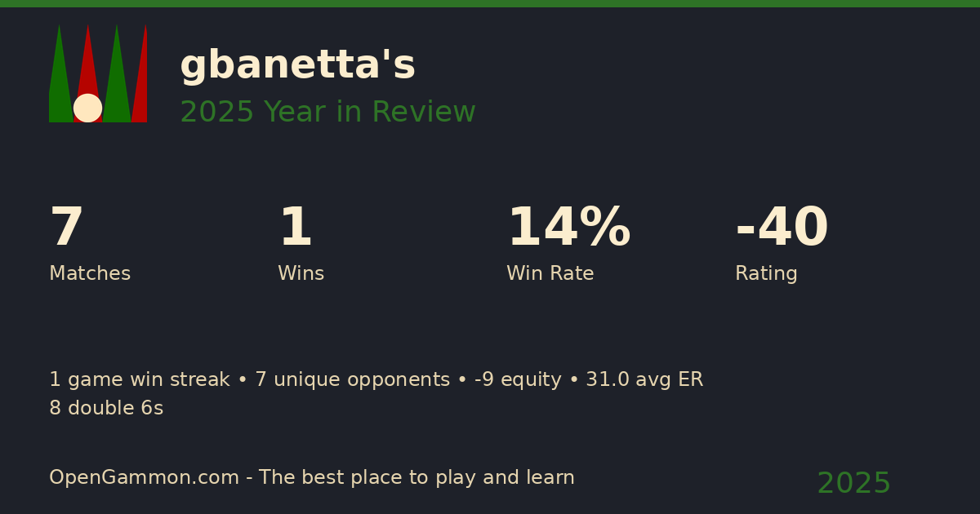This screenshot has width=980, height=514.
Task: Click the wins count number 1
Action: coord(296,228)
